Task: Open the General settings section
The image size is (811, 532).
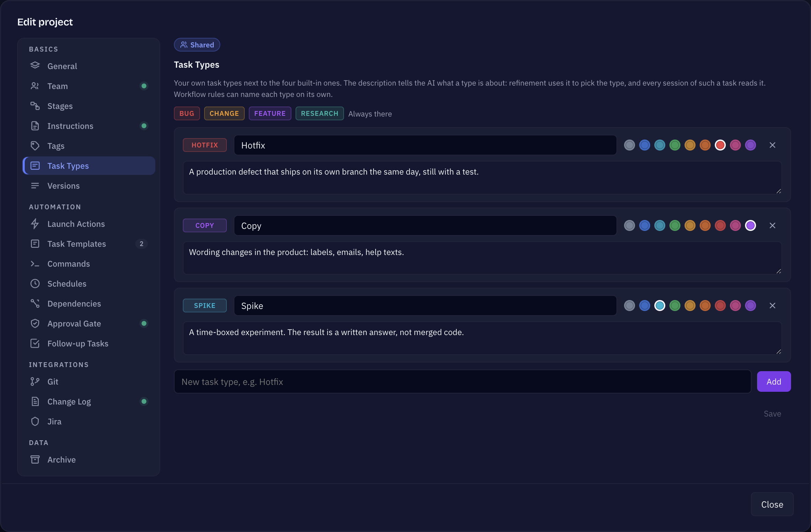Action: pos(89,66)
